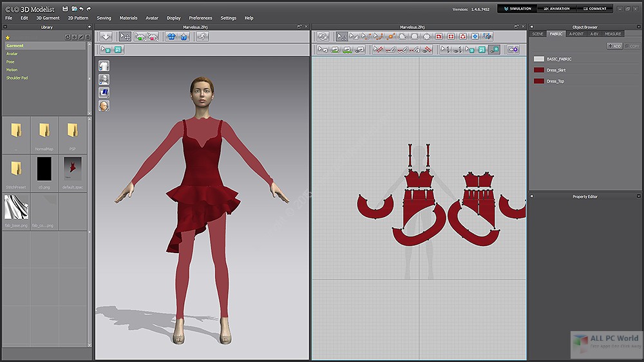Open the NormalMap folder
Viewport: 644px width, 362px height.
pyautogui.click(x=44, y=135)
